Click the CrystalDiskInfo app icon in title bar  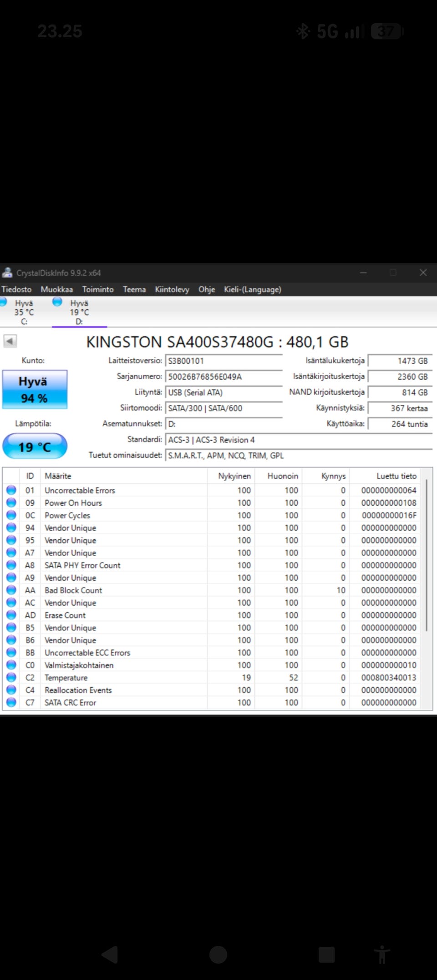tap(7, 273)
